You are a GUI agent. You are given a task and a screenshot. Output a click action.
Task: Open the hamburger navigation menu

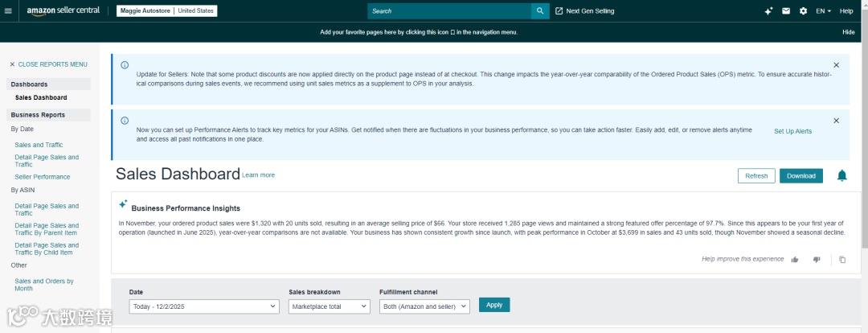click(8, 11)
